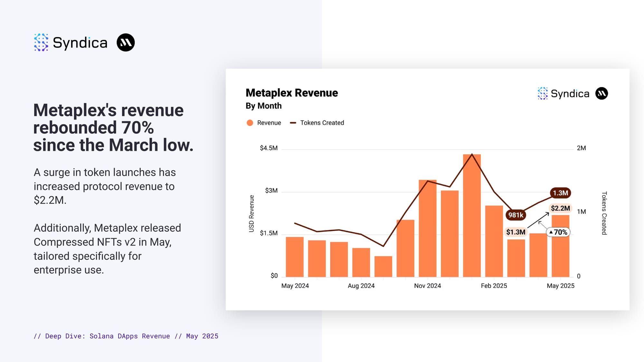This screenshot has width=644, height=362.
Task: Click the 'Nov 2024' x-axis label
Action: (x=427, y=286)
